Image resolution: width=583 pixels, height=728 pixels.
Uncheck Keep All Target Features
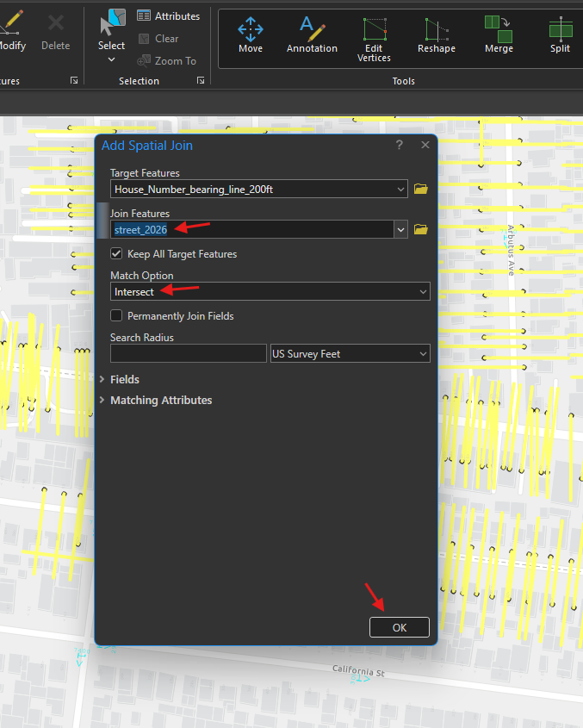[116, 253]
